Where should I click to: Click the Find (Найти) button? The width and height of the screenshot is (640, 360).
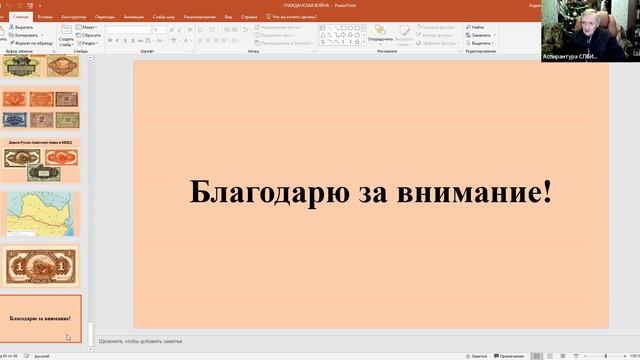tap(475, 27)
